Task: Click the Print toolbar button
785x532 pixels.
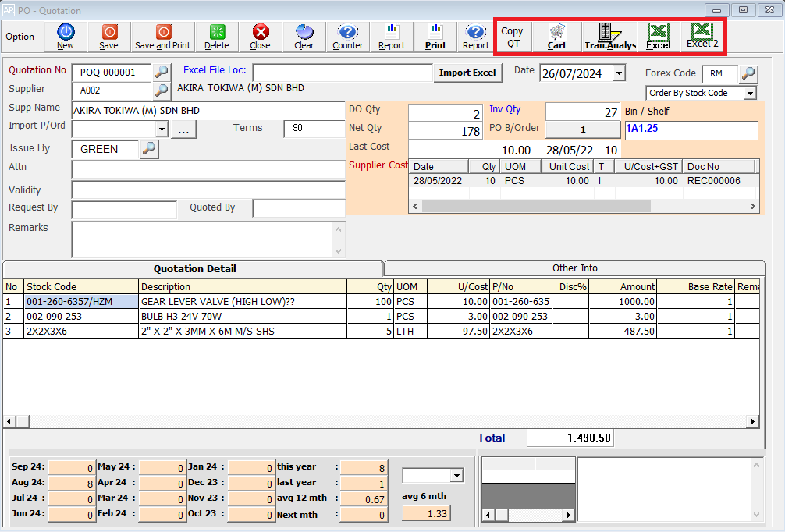Action: [435, 37]
